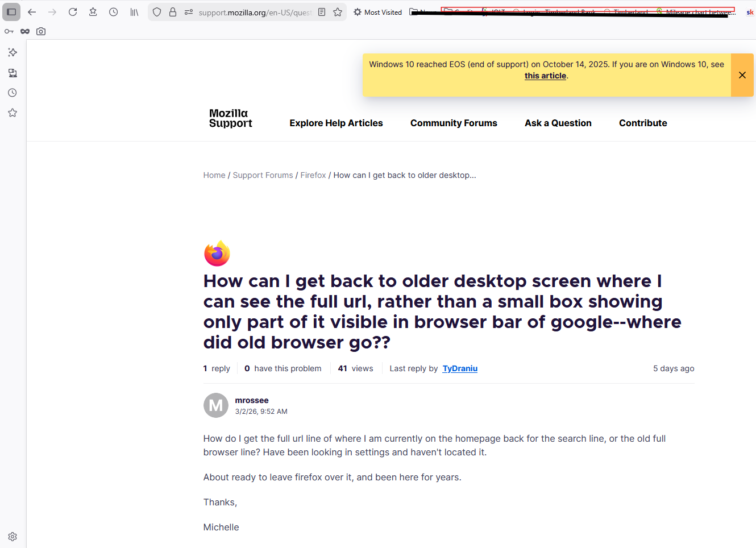Go forward one page

point(52,12)
